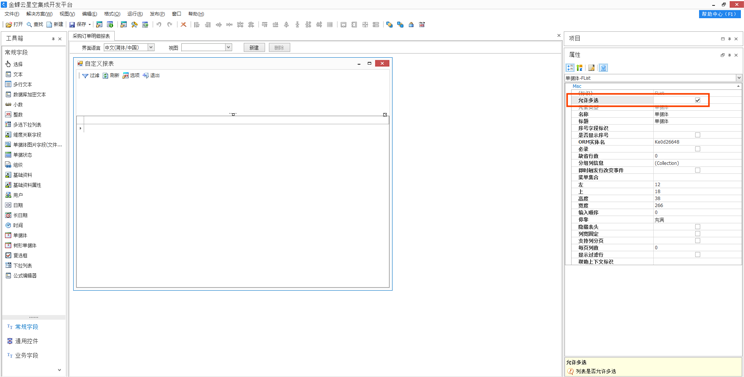Image resolution: width=744 pixels, height=377 pixels.
Task: Select the 下拉列表 field in toolbox
Action: point(19,266)
